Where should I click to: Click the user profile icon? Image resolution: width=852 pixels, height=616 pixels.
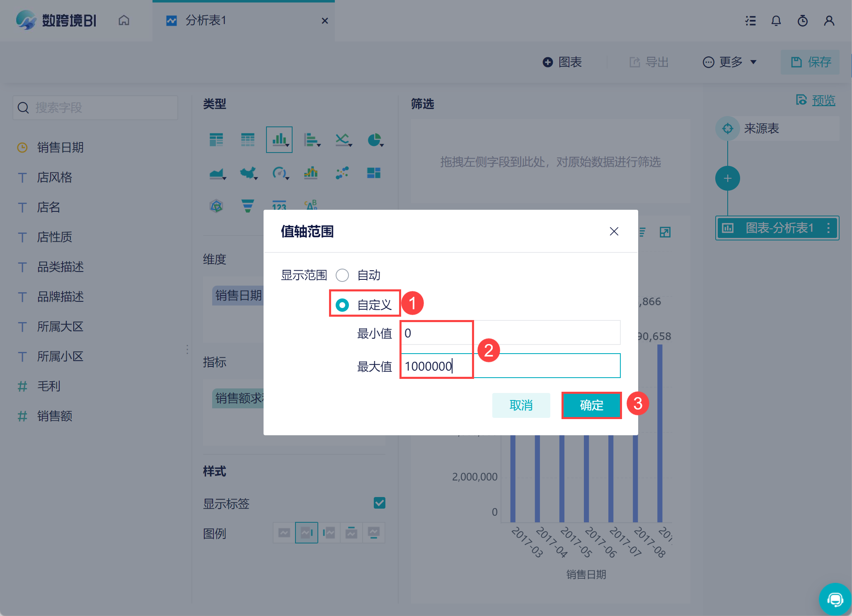(x=829, y=21)
